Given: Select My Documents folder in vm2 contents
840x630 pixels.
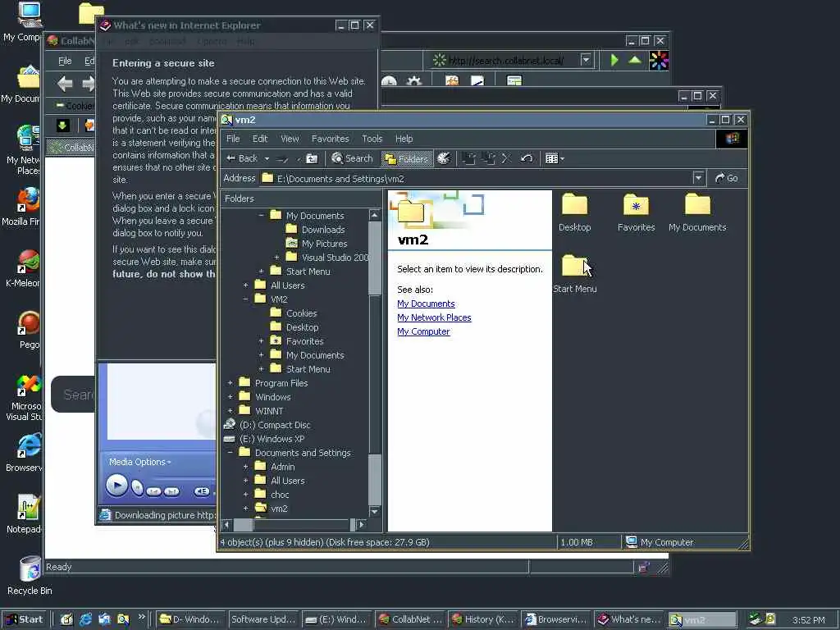Looking at the screenshot, I should pyautogui.click(x=697, y=212).
